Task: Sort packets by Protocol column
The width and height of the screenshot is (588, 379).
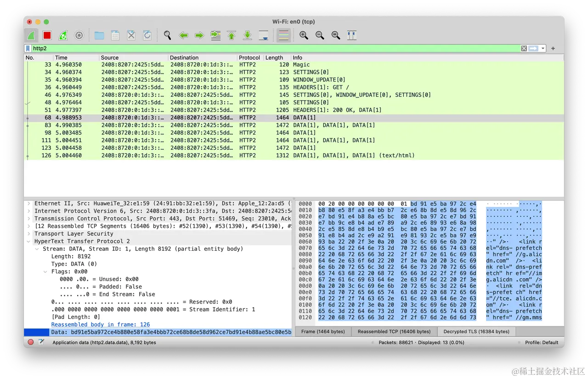Action: tap(249, 57)
